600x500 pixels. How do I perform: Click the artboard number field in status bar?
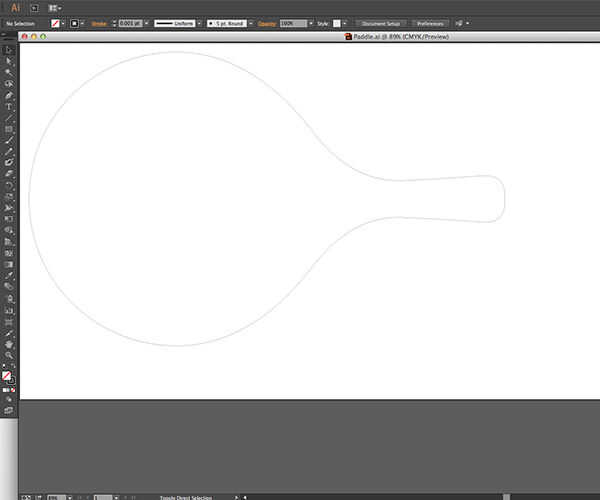pyautogui.click(x=103, y=497)
